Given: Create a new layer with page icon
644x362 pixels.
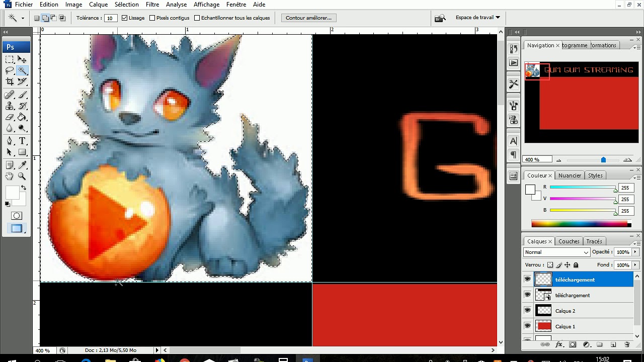Looking at the screenshot, I should click(613, 345).
